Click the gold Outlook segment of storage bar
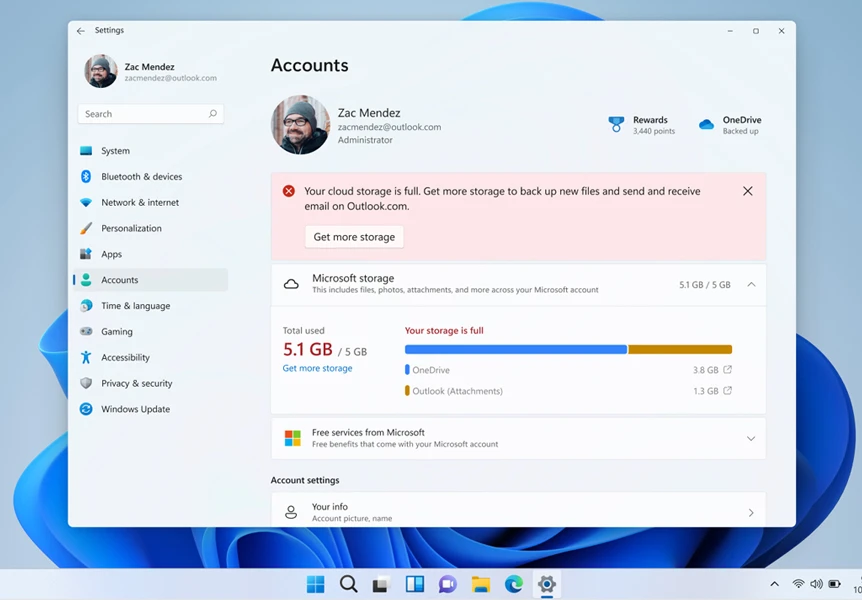The height and width of the screenshot is (600, 862). point(680,349)
